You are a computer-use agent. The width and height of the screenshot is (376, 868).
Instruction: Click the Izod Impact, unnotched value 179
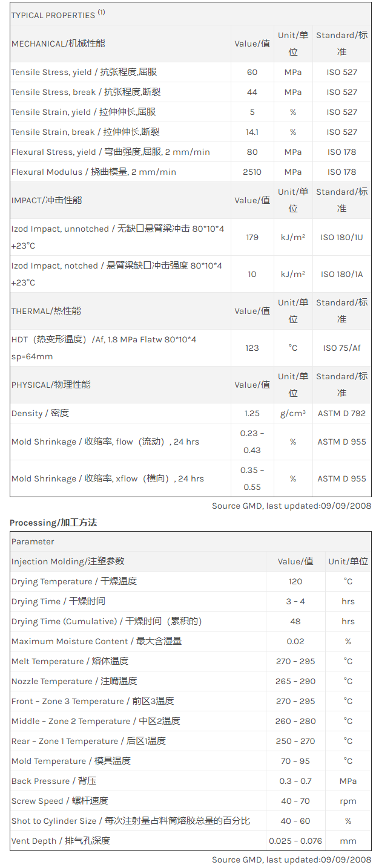coord(252,237)
